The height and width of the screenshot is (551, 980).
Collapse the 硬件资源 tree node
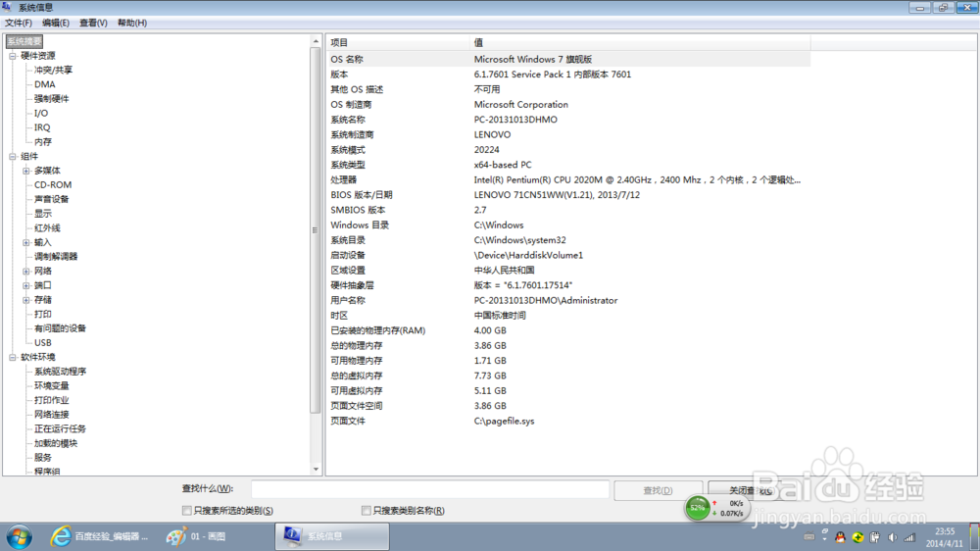12,56
